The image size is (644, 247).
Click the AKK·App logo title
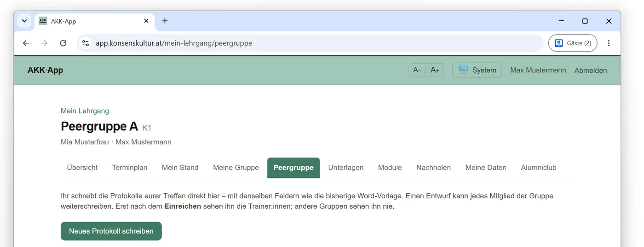pyautogui.click(x=45, y=71)
